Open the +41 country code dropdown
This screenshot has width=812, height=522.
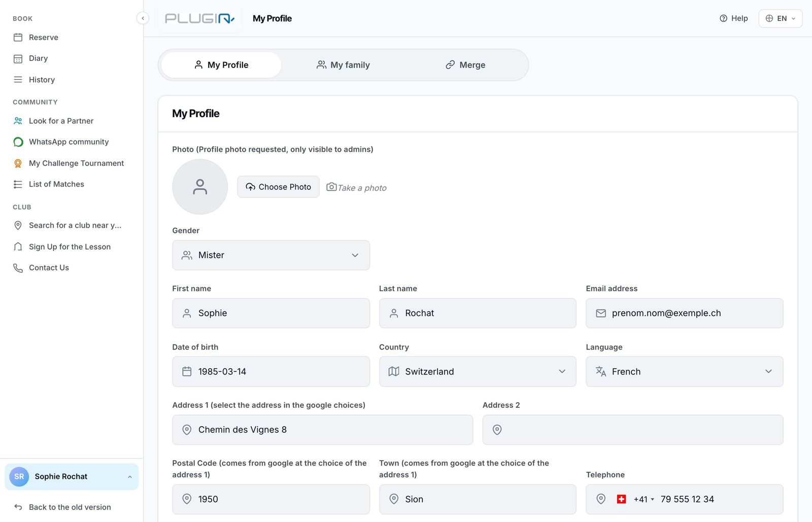[x=644, y=500]
